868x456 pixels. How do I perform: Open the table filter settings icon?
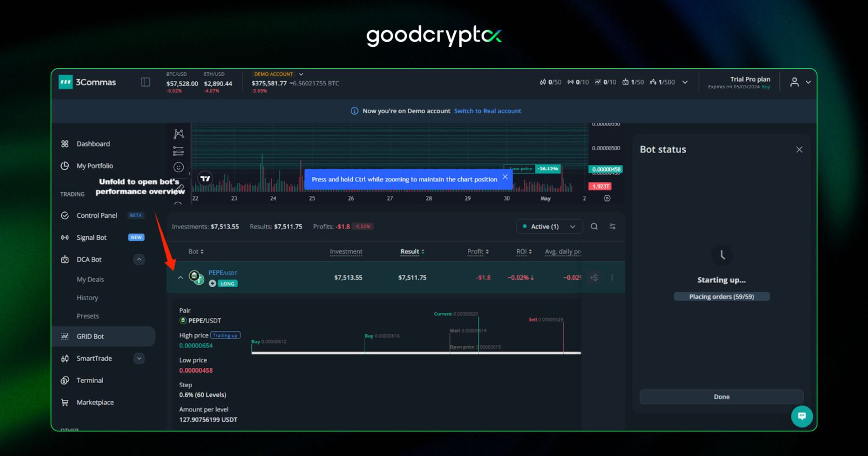click(x=613, y=227)
